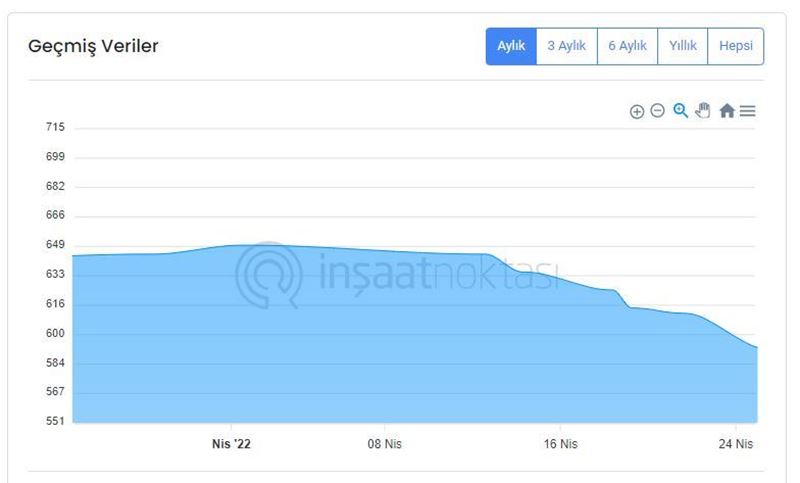800x483 pixels.
Task: Click the zoom out minus icon
Action: [x=658, y=111]
